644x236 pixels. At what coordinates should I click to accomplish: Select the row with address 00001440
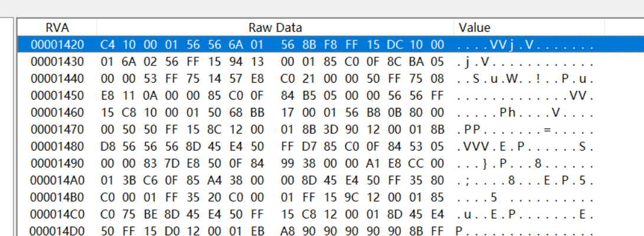(x=57, y=78)
